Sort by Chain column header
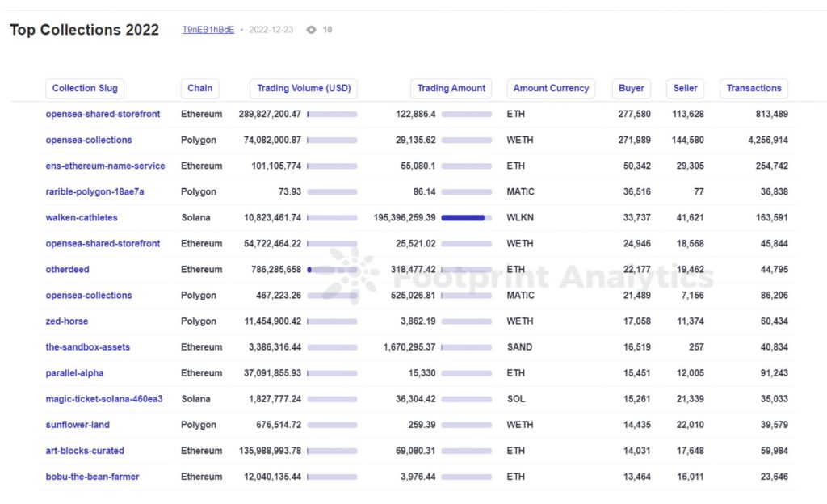This screenshot has height=504, width=827. click(199, 89)
